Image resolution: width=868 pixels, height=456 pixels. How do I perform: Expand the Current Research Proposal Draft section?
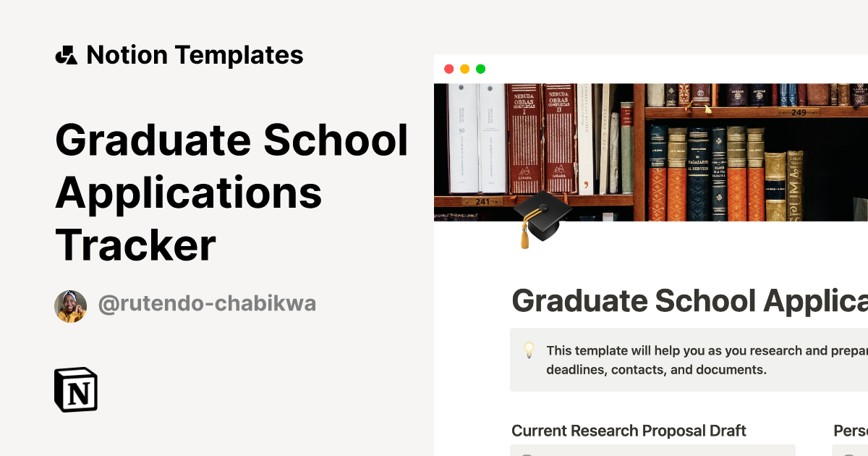[x=629, y=431]
